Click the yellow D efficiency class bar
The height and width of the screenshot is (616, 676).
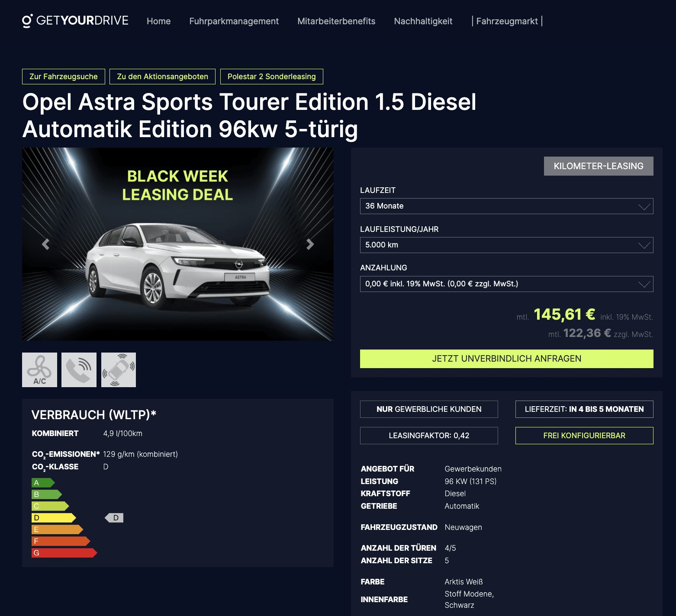54,518
